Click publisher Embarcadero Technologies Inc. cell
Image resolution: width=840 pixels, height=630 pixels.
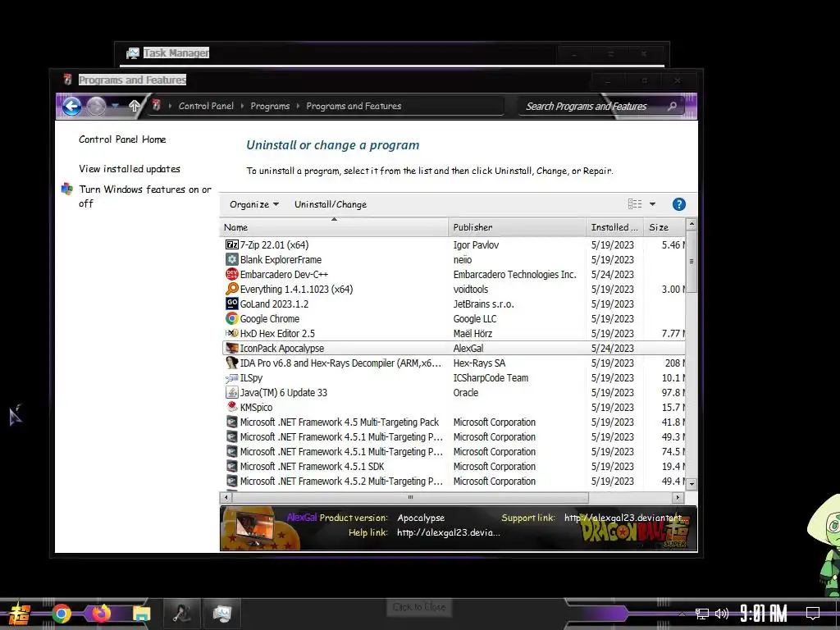pyautogui.click(x=515, y=274)
